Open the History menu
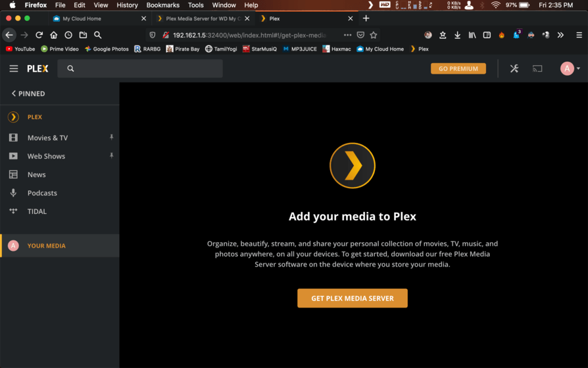 (127, 5)
